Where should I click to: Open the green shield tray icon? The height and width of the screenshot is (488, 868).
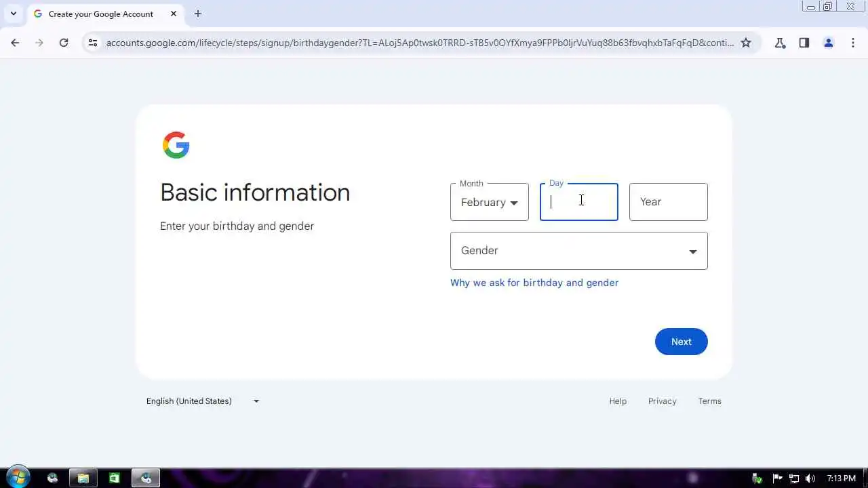(757, 479)
